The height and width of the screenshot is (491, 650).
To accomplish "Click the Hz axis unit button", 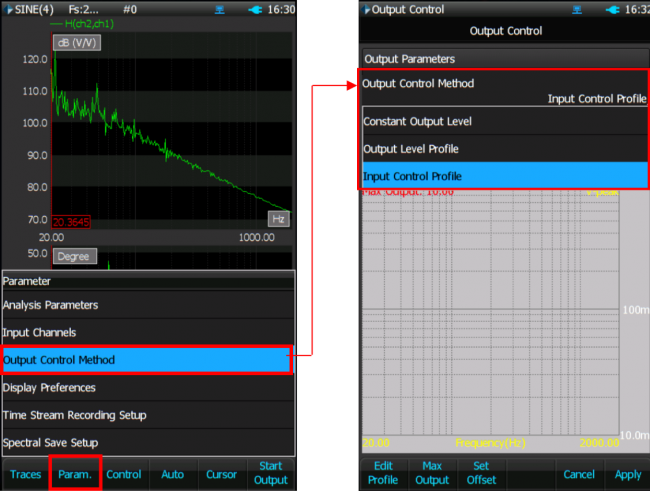I will [279, 218].
